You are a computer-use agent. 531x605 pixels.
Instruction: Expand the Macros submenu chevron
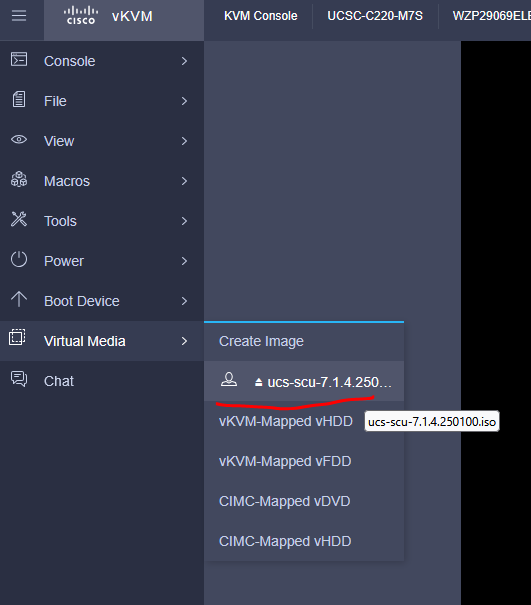pos(184,181)
